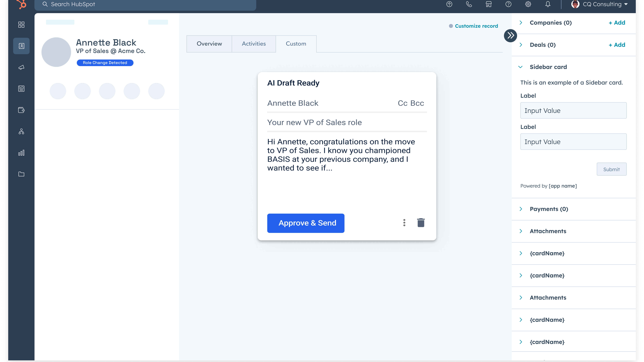Image resolution: width=644 pixels, height=362 pixels.
Task: Expand the Companies (0) section
Action: coord(521,23)
